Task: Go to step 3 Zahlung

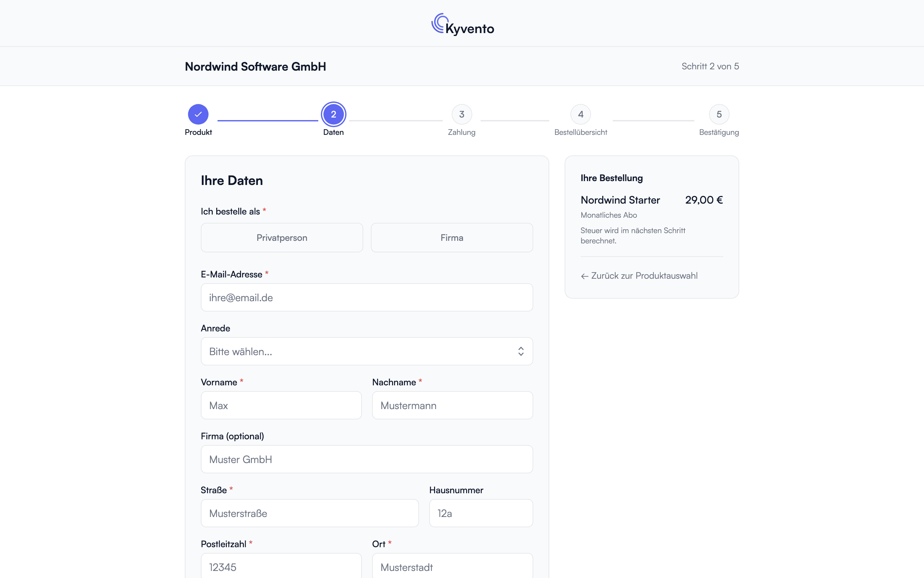Action: coord(462,114)
